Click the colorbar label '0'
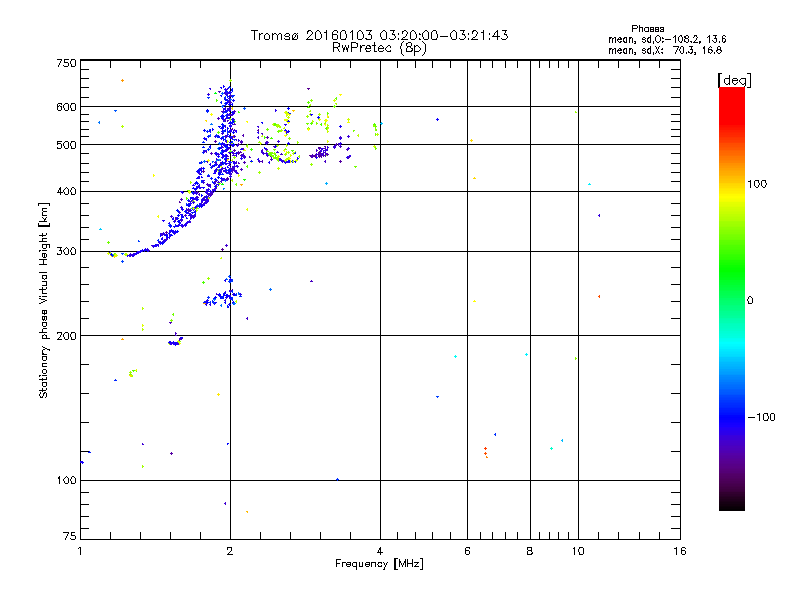The width and height of the screenshot is (800, 600). 749,300
